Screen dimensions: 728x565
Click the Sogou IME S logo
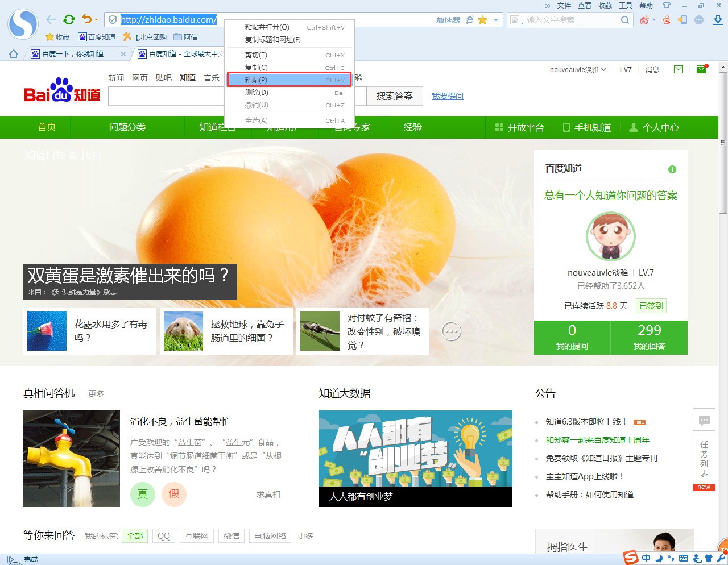pyautogui.click(x=630, y=558)
